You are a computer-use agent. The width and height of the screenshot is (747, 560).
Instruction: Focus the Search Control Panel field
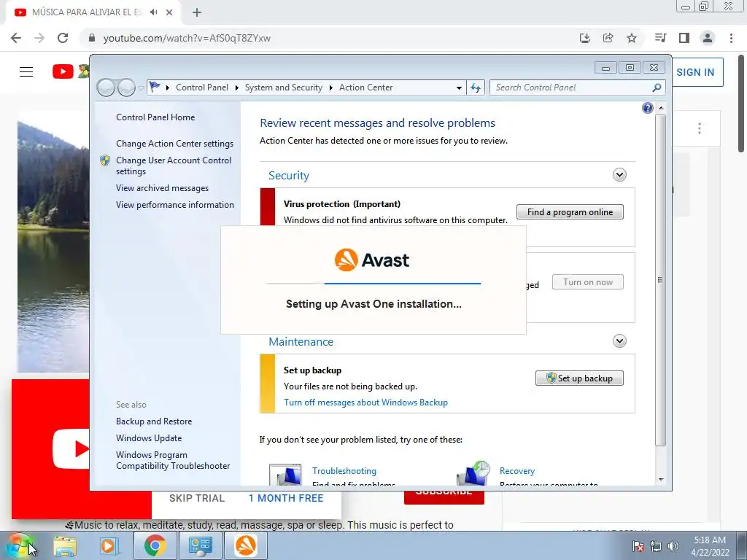tap(572, 87)
